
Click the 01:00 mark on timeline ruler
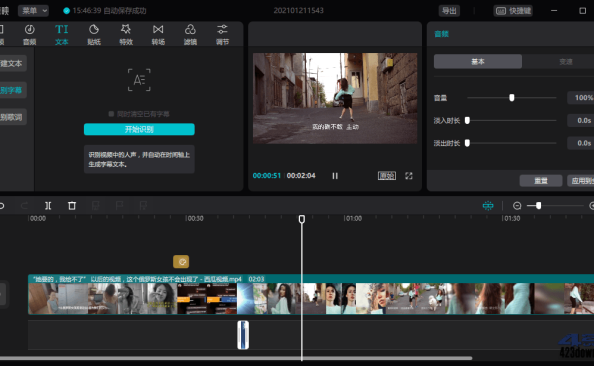[353, 219]
